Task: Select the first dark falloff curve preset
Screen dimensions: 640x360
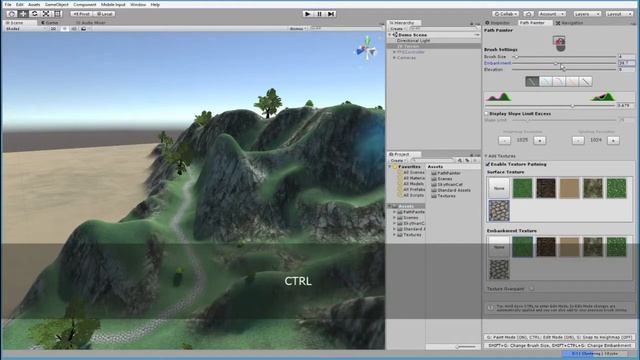Action: [x=532, y=81]
